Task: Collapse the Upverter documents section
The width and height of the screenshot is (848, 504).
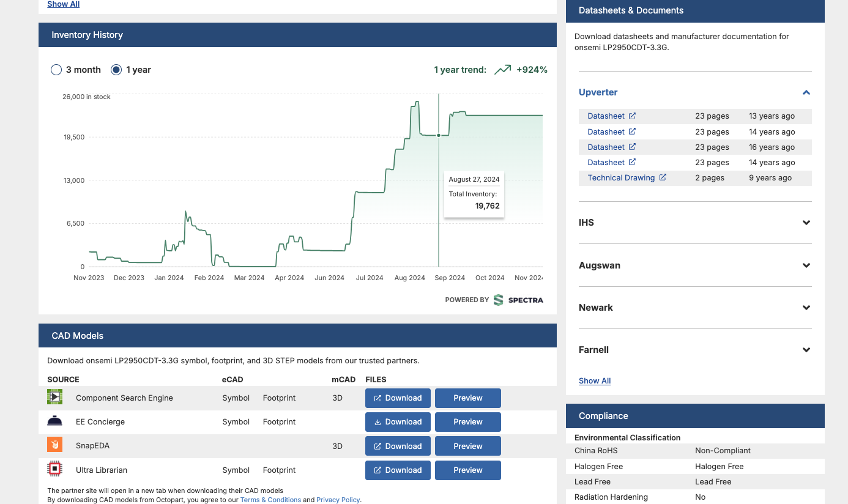Action: click(806, 92)
